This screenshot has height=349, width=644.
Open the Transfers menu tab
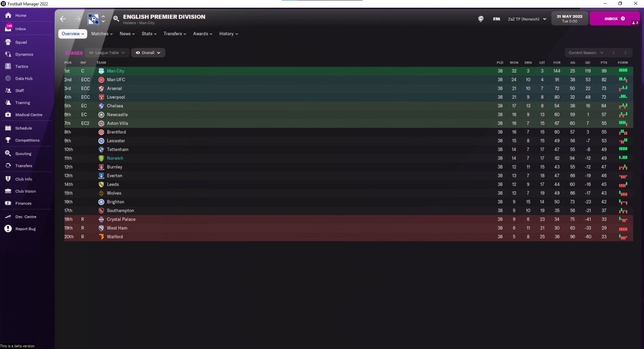[x=175, y=34]
